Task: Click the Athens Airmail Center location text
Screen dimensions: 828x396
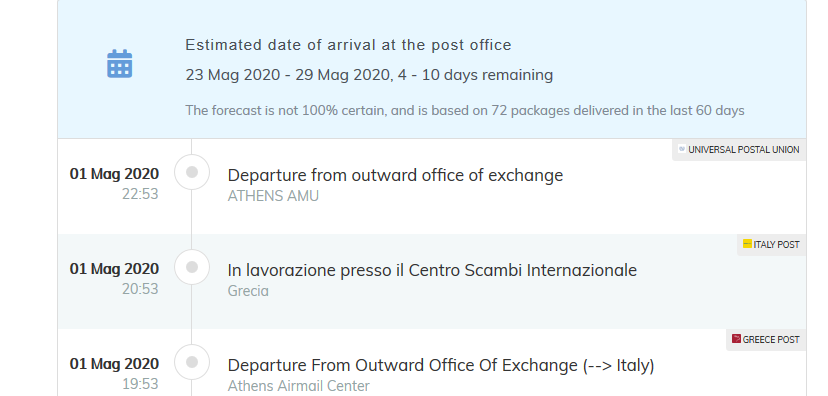Action: 298,386
